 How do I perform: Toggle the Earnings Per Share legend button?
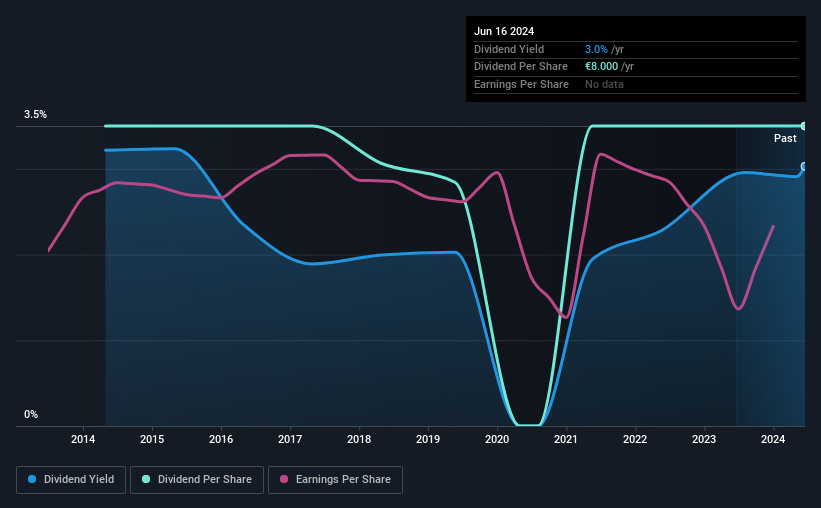click(335, 480)
